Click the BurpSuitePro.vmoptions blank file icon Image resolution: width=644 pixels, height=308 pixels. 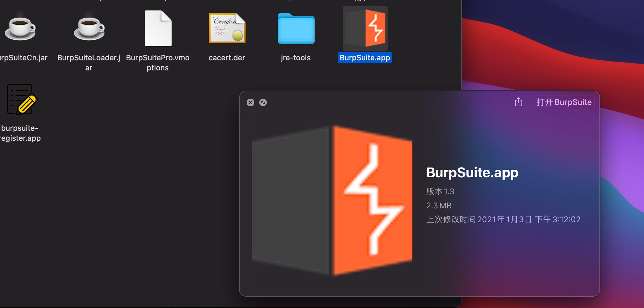pos(158,28)
